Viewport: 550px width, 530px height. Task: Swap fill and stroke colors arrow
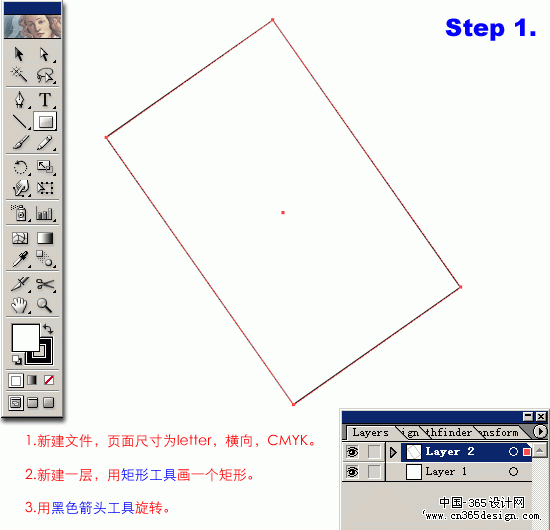48,329
